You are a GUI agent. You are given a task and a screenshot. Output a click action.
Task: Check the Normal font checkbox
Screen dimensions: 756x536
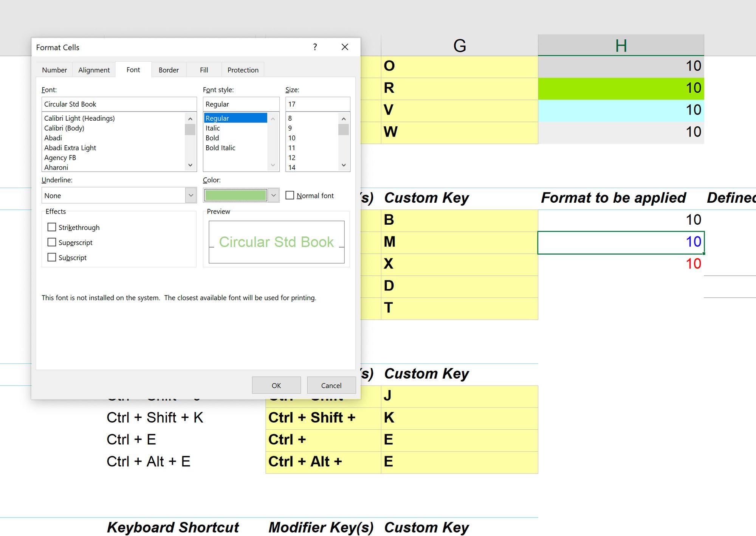(x=290, y=195)
